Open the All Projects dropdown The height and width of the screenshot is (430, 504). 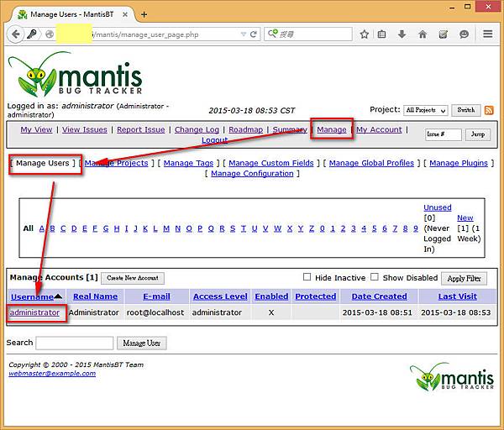click(426, 110)
